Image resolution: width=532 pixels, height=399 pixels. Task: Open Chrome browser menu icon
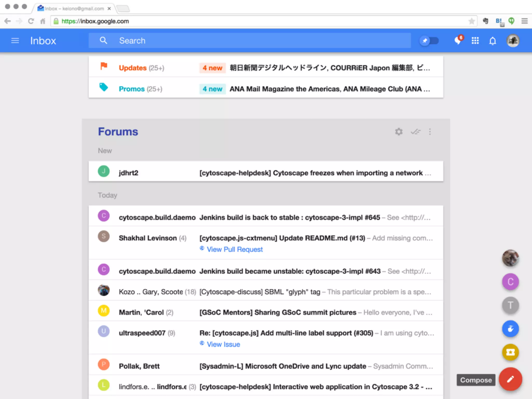[x=524, y=21]
